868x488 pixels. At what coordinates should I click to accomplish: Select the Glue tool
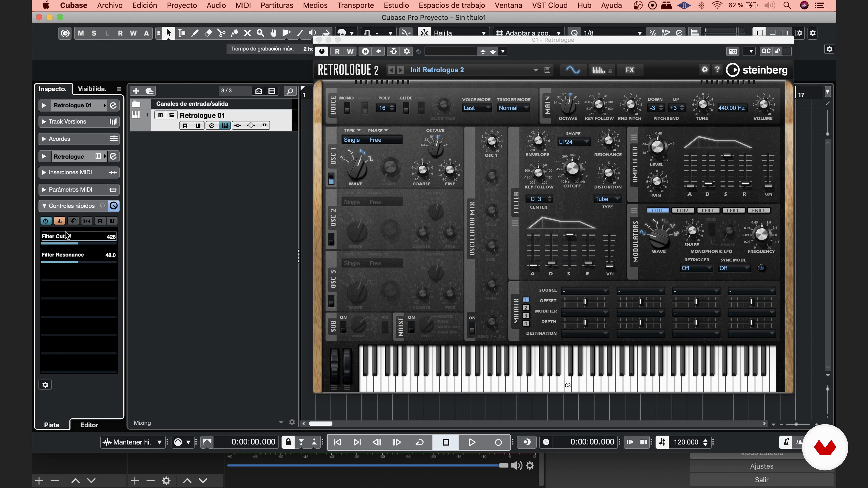click(x=234, y=33)
